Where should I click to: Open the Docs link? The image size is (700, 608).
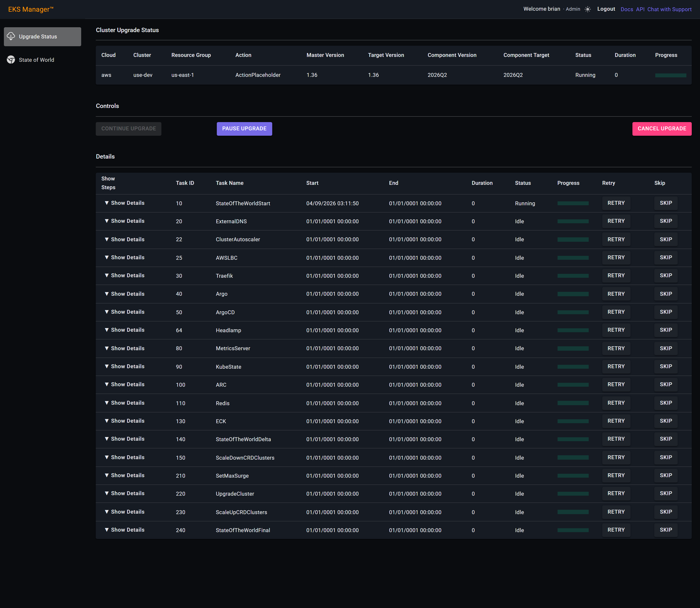click(627, 9)
